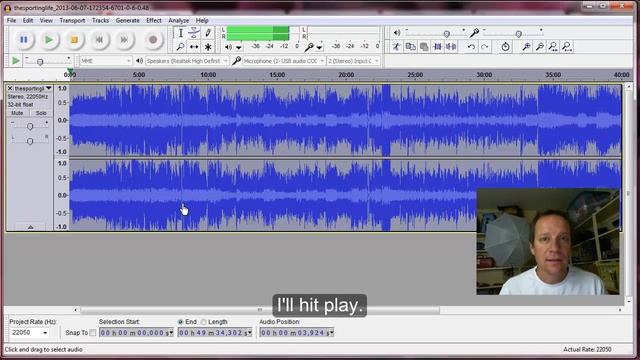The width and height of the screenshot is (640, 360).
Task: Open the input meter options dropdown arrow
Action: [319, 48]
